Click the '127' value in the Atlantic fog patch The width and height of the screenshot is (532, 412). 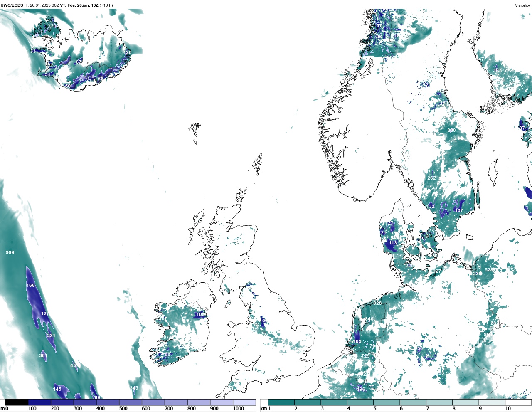click(45, 314)
